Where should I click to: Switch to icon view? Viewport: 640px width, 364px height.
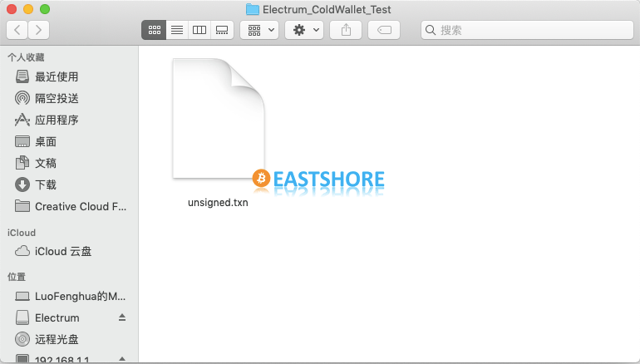pyautogui.click(x=154, y=30)
